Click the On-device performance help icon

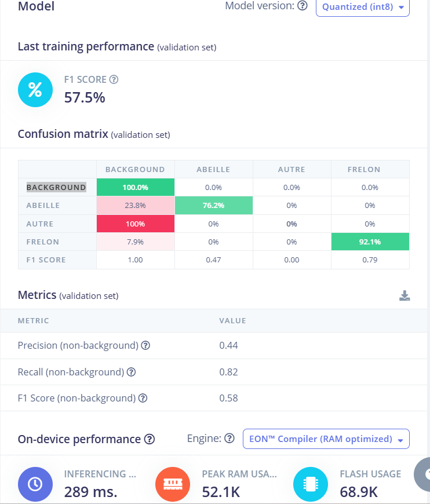tap(150, 439)
